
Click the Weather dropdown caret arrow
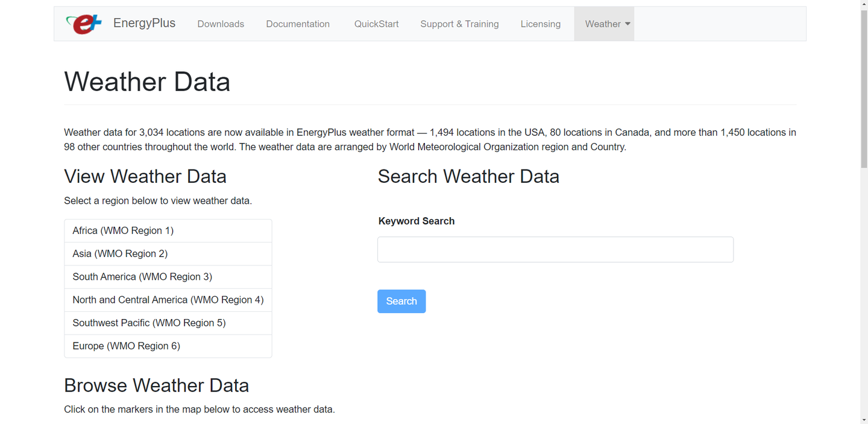point(627,24)
